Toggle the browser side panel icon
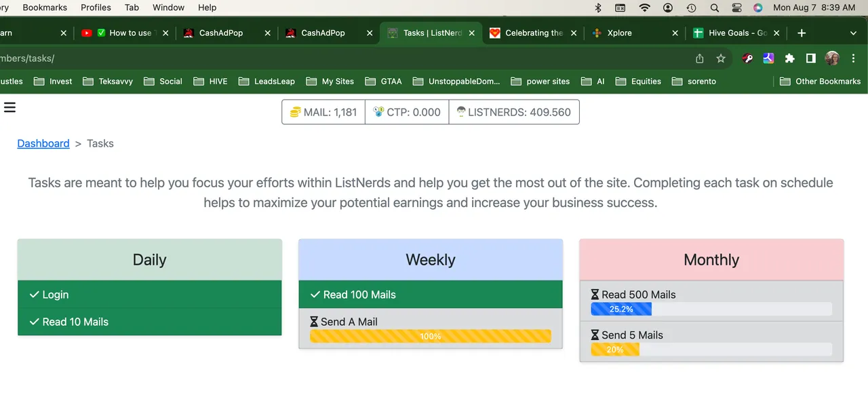 coord(810,58)
